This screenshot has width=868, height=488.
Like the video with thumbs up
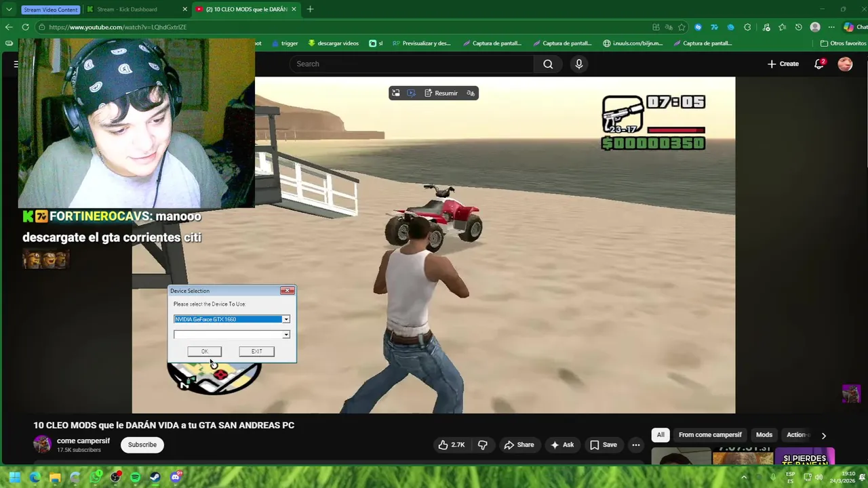451,445
